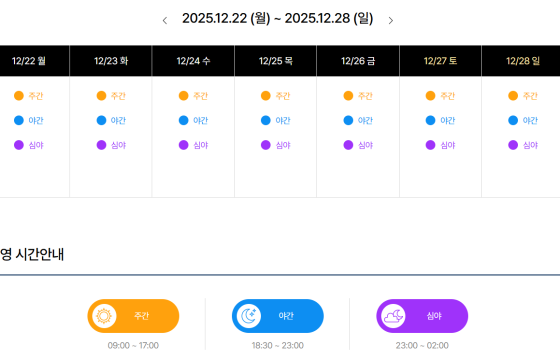Click orange 주간 dot under 12/27 토
This screenshot has width=560, height=360.
[x=430, y=96]
